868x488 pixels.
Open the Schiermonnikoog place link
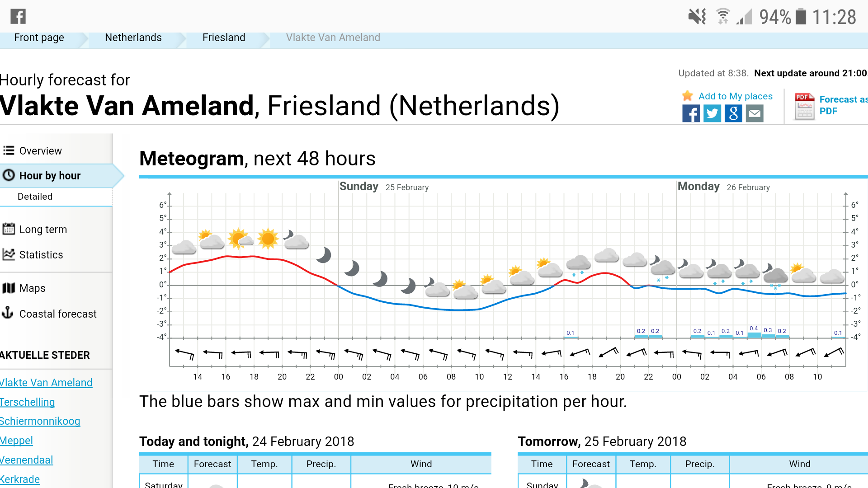point(40,421)
